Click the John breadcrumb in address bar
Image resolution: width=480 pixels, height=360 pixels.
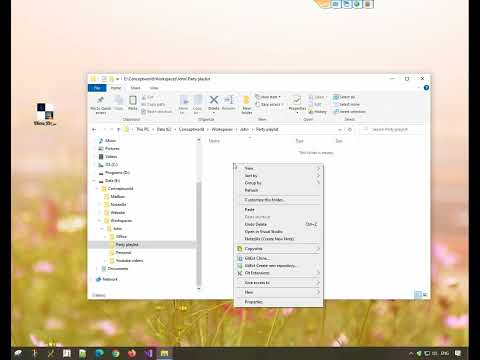[x=244, y=129]
